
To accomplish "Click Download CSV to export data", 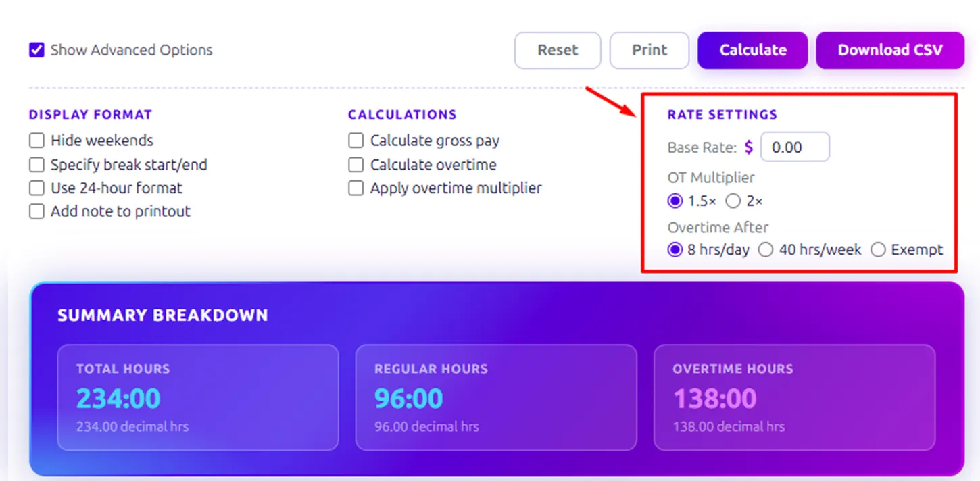I will pos(890,49).
